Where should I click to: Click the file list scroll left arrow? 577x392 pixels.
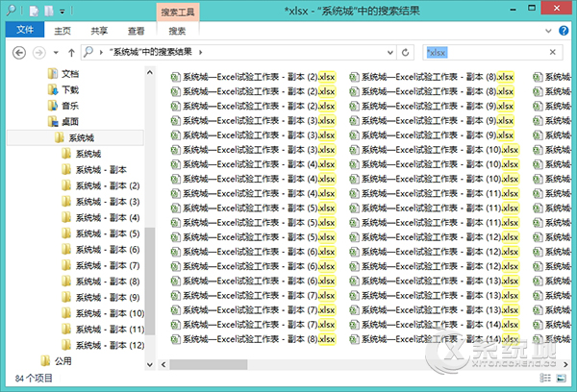point(163,364)
